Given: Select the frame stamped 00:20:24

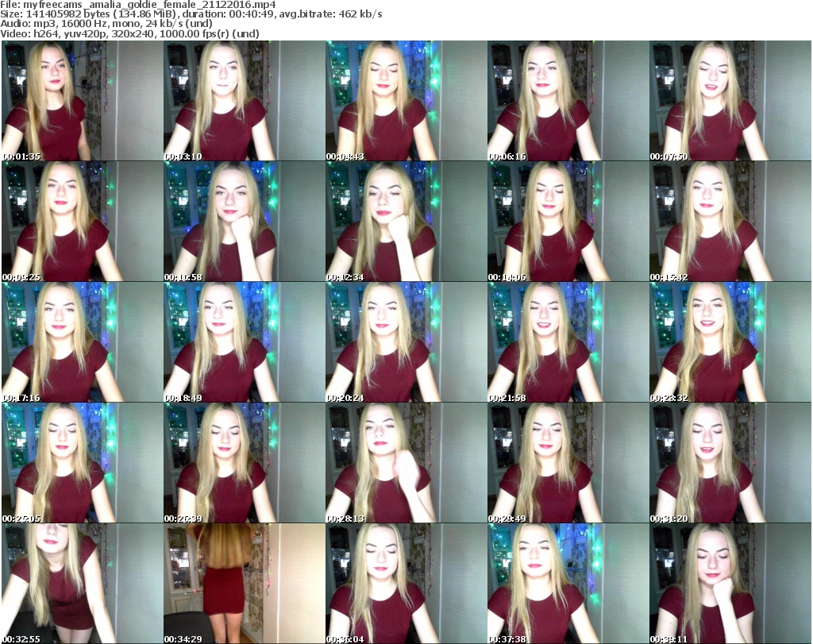Looking at the screenshot, I should point(406,342).
